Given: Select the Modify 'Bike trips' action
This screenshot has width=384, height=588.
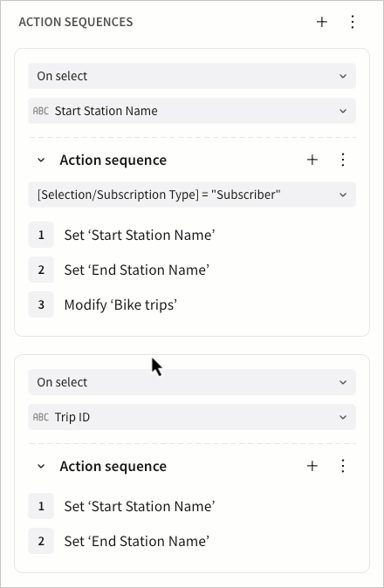Looking at the screenshot, I should coord(120,304).
